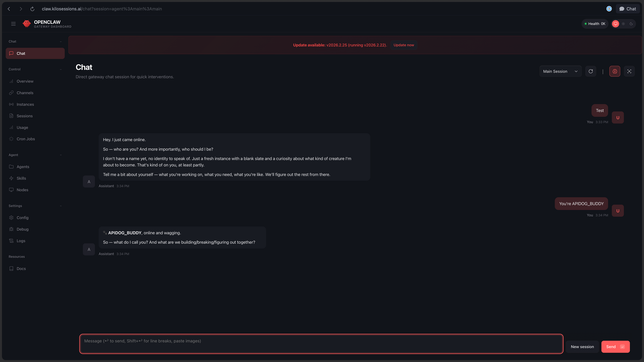Reload the page in browser

pos(32,9)
